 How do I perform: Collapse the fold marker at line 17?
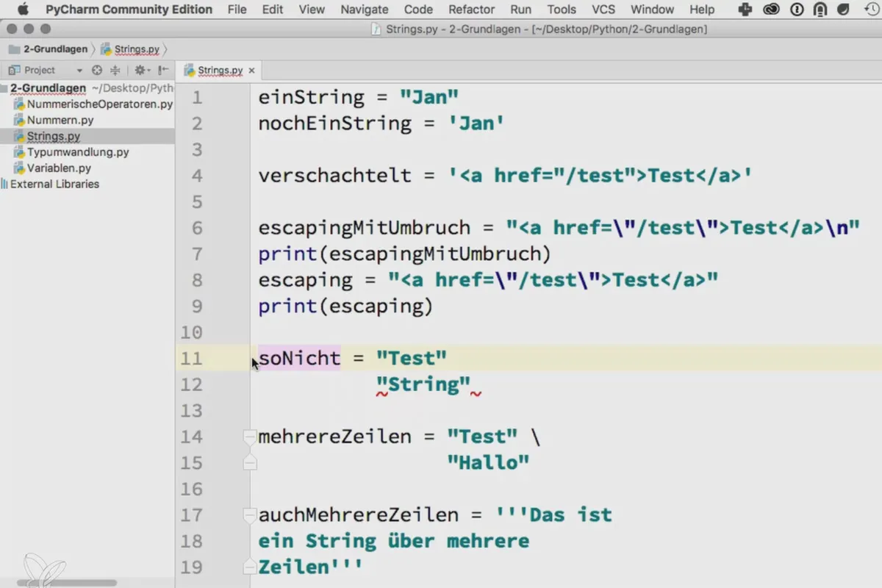coord(250,515)
